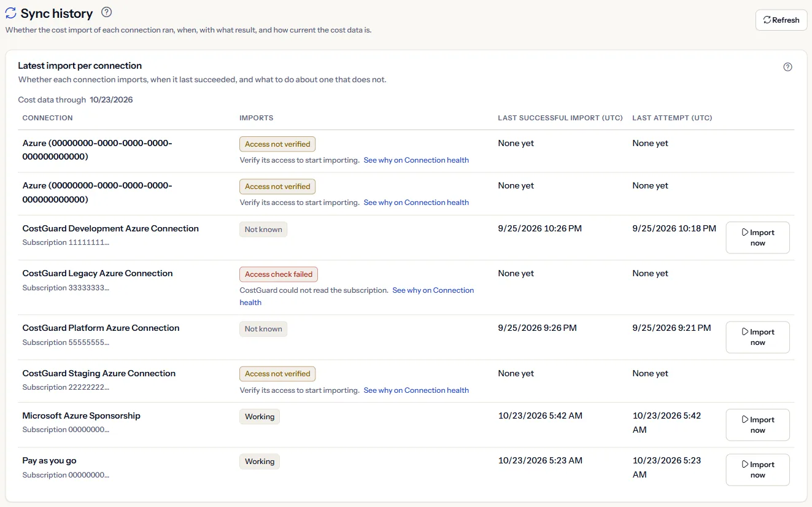This screenshot has height=507, width=812.
Task: Click Access check failed badge
Action: point(279,274)
